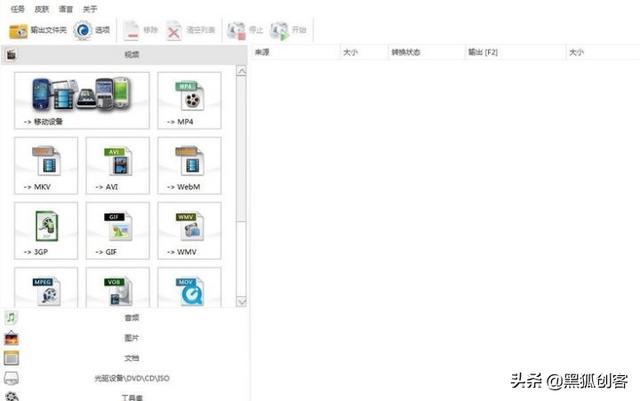
Task: Open 选项 options settings
Action: pyautogui.click(x=92, y=30)
